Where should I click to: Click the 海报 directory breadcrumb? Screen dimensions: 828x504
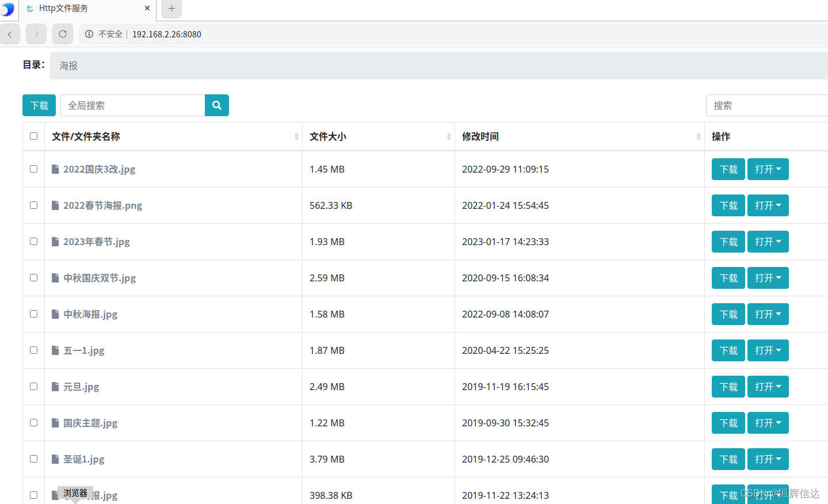tap(68, 66)
